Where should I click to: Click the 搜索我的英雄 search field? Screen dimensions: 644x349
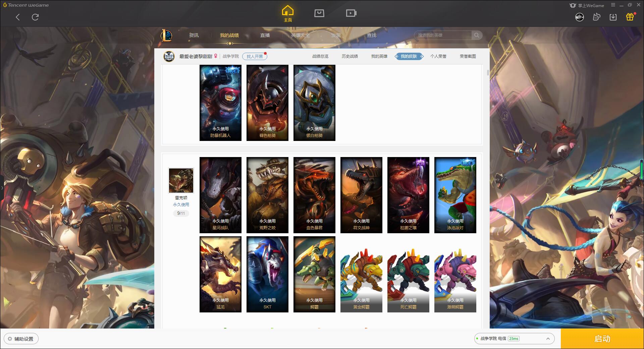click(443, 35)
